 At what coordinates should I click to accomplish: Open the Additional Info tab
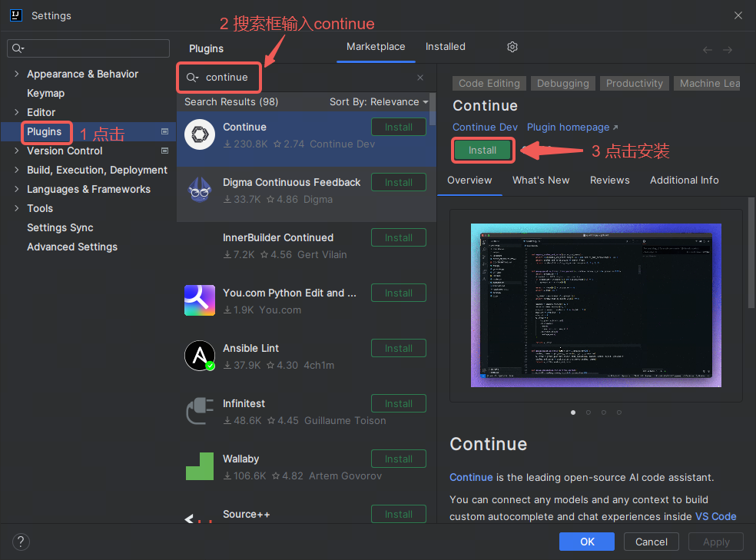point(684,181)
